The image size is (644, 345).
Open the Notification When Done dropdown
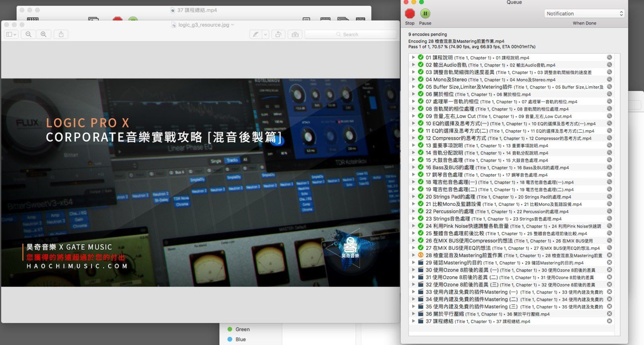[584, 14]
